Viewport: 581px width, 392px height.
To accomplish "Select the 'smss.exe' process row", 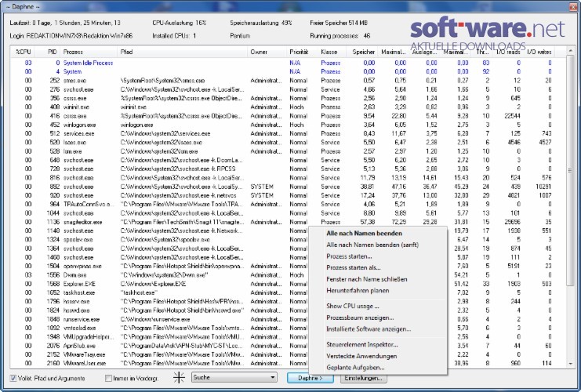I will click(x=289, y=81).
